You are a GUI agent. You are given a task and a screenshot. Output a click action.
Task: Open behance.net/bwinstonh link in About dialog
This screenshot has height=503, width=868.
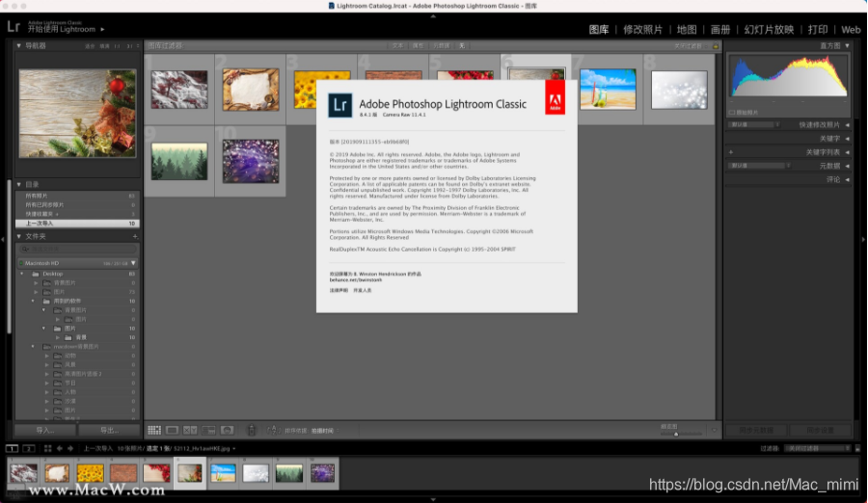(355, 280)
